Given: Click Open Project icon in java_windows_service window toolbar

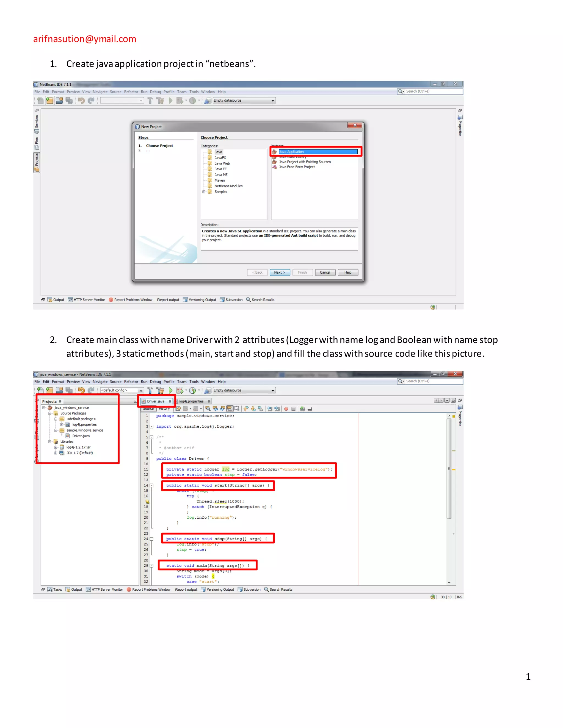Looking at the screenshot, I should coord(59,390).
